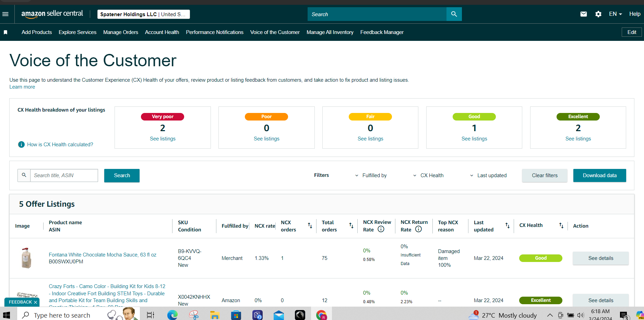The width and height of the screenshot is (644, 320).
Task: Open Performance Notifications
Action: tap(215, 32)
